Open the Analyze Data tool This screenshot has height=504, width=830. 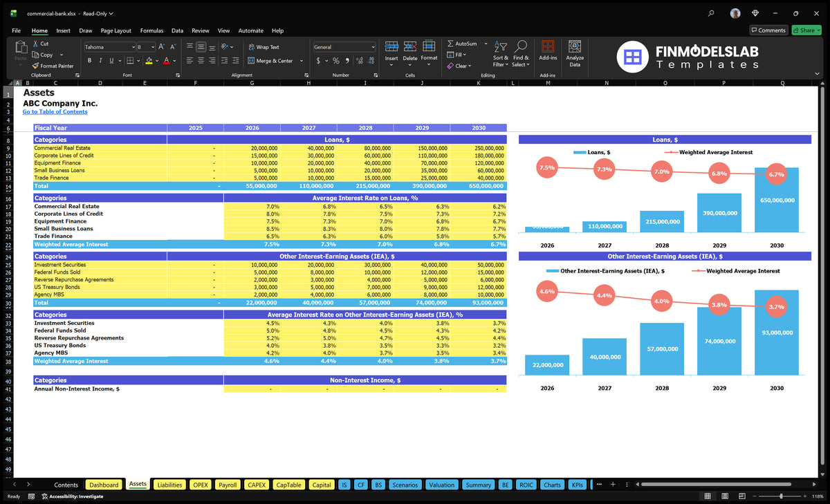click(575, 53)
